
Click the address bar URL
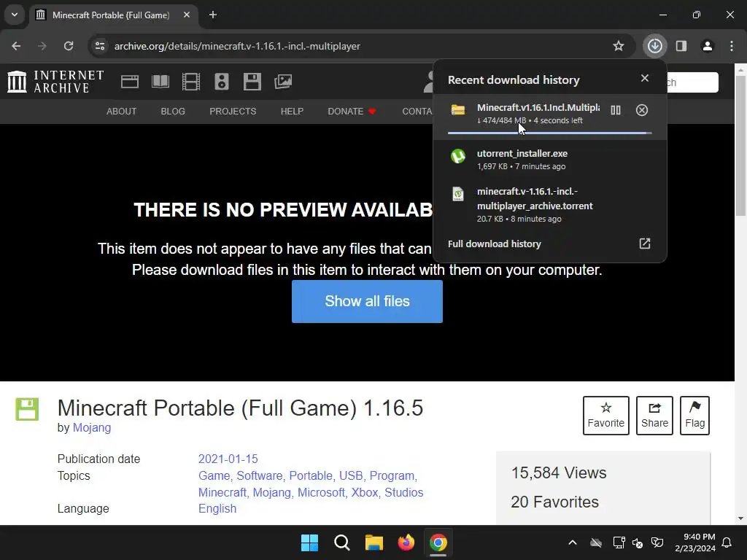point(237,46)
